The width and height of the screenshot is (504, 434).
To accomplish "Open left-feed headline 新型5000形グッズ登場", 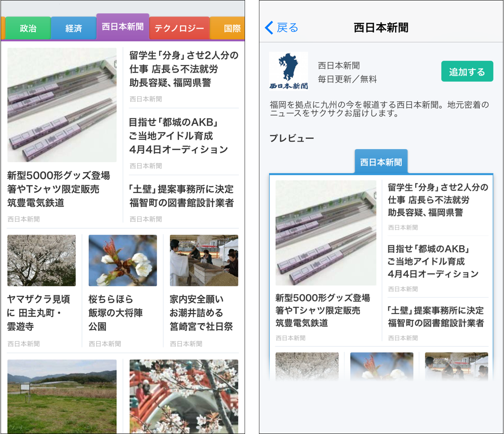I will pos(59,189).
